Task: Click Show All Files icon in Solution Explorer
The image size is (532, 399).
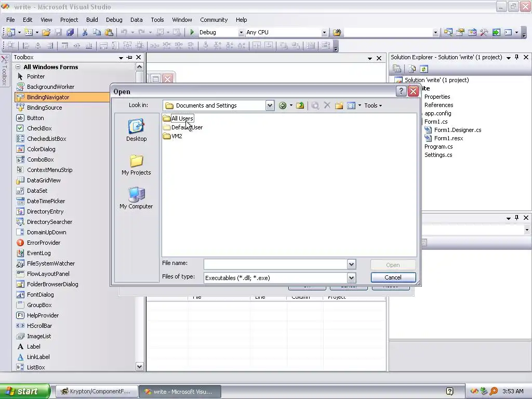Action: point(412,69)
